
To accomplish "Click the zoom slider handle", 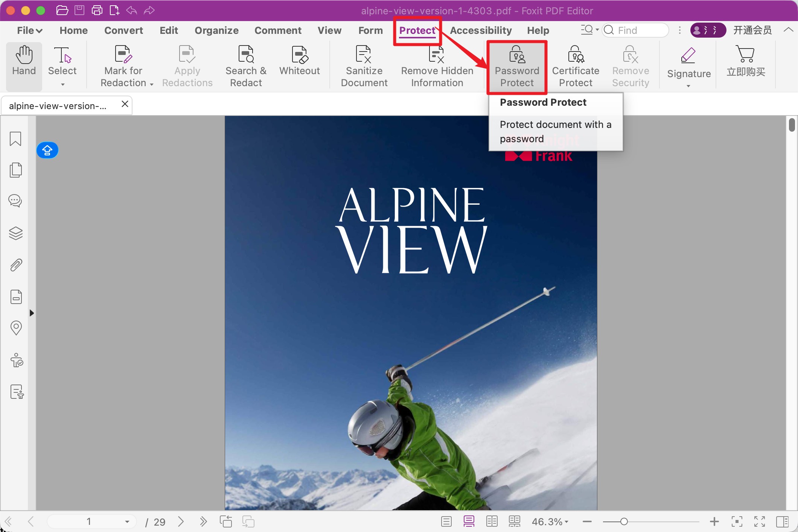I will (x=624, y=521).
